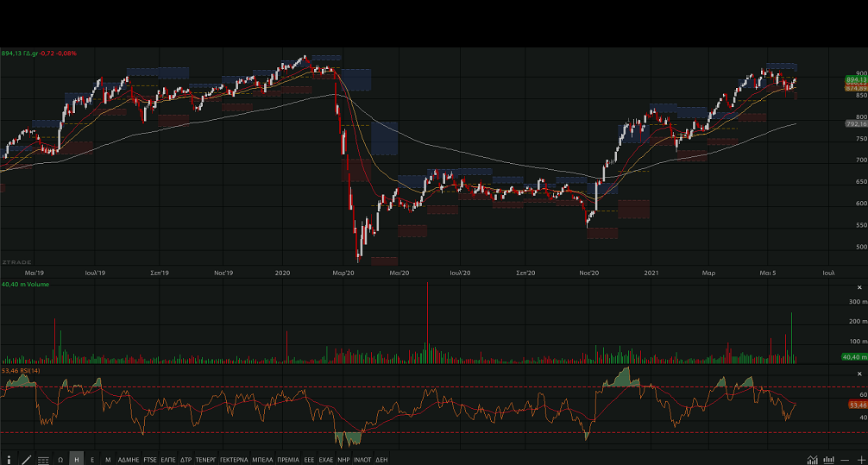Open the chart type bars icon
Screen dimensions: 868x465
[828, 460]
